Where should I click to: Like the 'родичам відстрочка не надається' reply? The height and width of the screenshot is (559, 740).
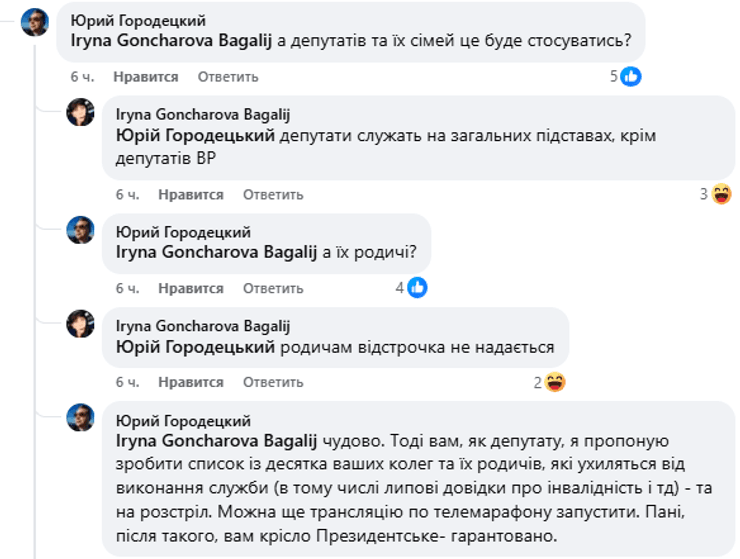190,382
